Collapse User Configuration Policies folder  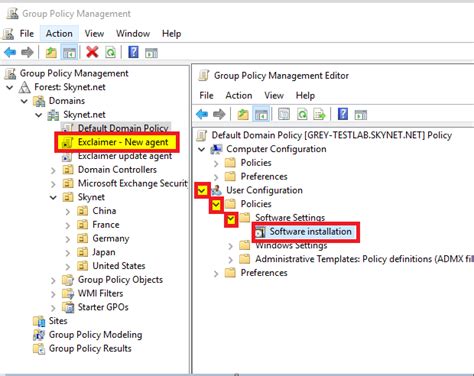(x=216, y=204)
